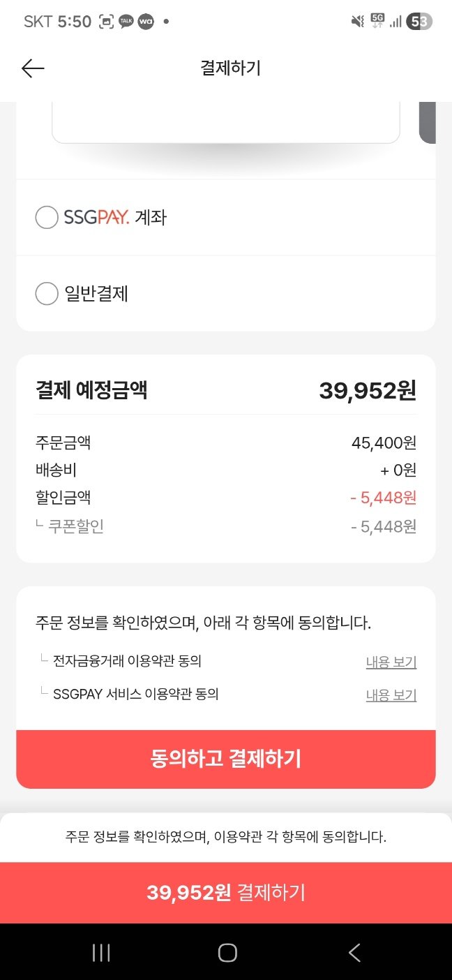
Task: Select the 일반결제 radio button
Action: coord(47,294)
